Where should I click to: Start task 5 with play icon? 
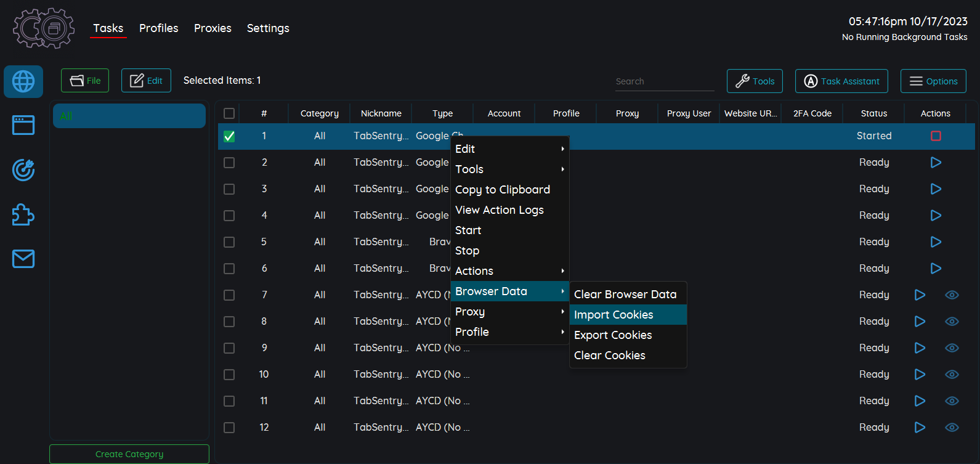tap(936, 242)
